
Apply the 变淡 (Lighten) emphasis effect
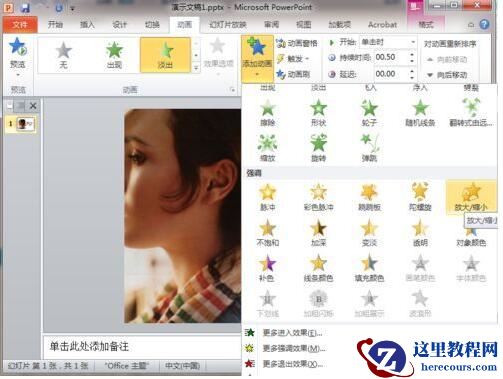pos(369,233)
